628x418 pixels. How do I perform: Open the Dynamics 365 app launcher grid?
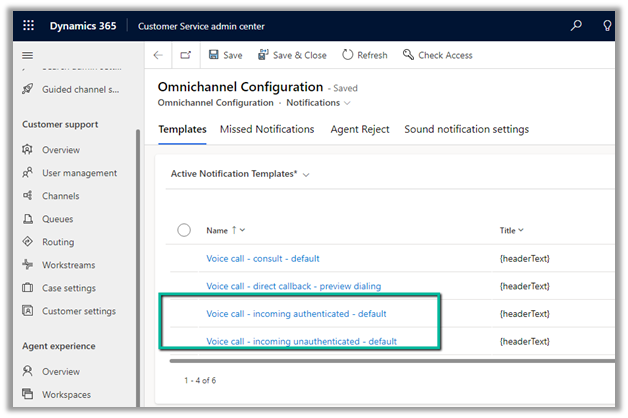(27, 26)
